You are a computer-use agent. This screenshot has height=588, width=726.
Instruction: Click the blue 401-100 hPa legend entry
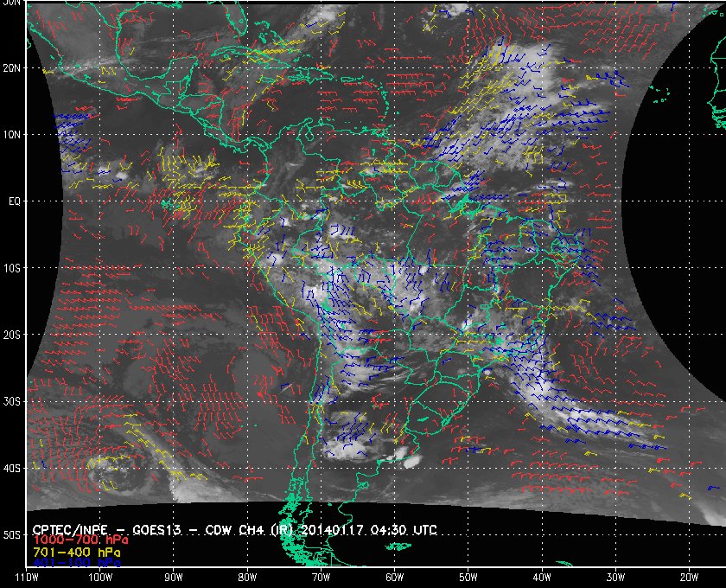click(x=77, y=563)
